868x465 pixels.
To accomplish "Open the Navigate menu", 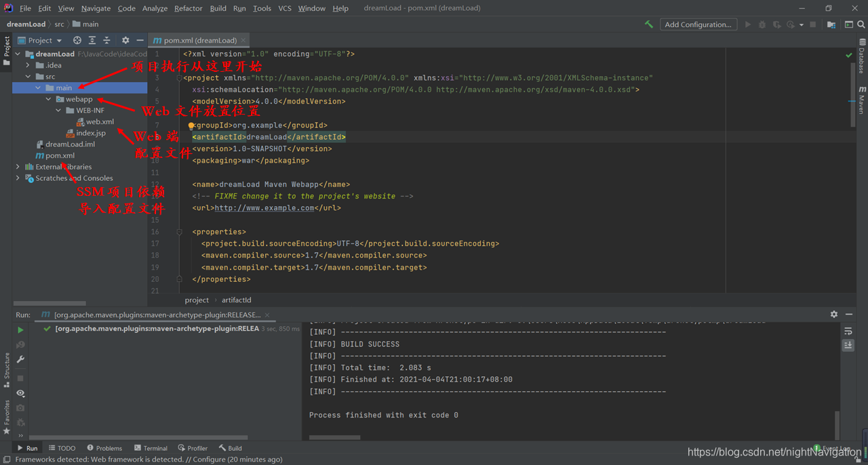I will click(96, 8).
